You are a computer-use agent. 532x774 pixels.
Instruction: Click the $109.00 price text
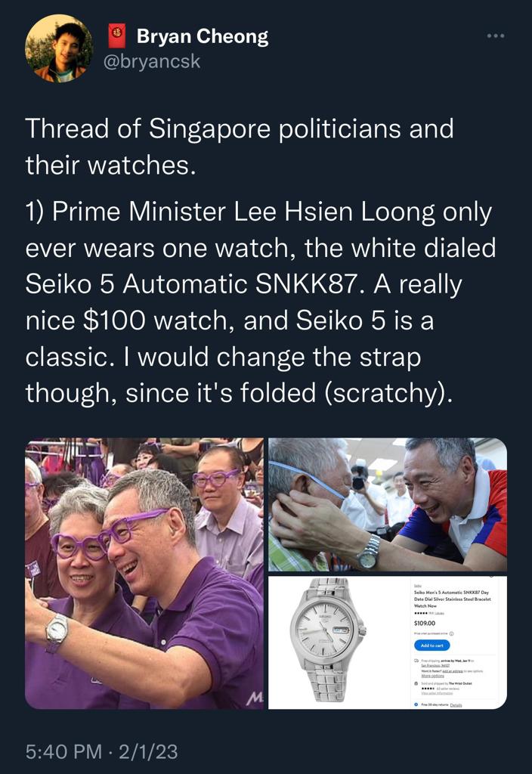425,623
